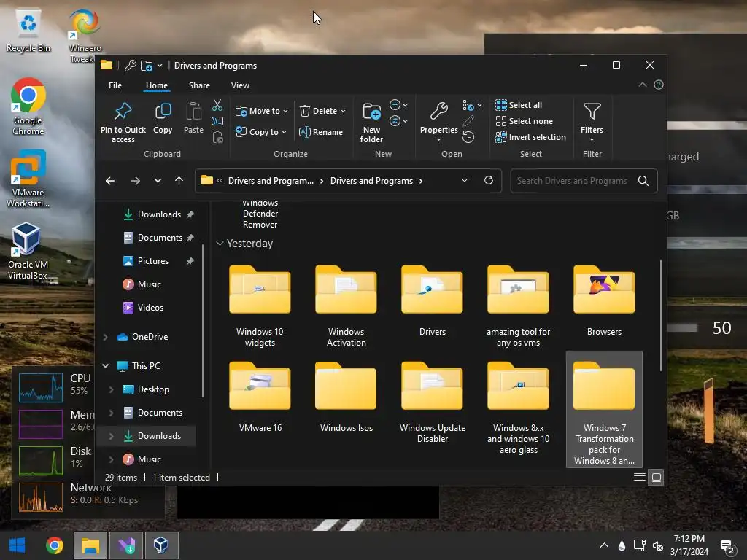Click the Refresh icon in address bar
The image size is (747, 560).
click(488, 181)
